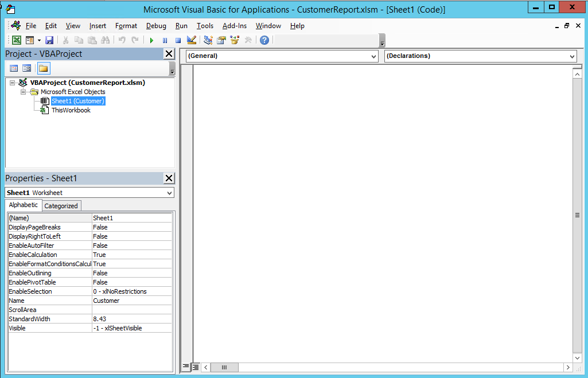
Task: Click horizontal scrollbar left arrow in code window
Action: click(x=206, y=367)
